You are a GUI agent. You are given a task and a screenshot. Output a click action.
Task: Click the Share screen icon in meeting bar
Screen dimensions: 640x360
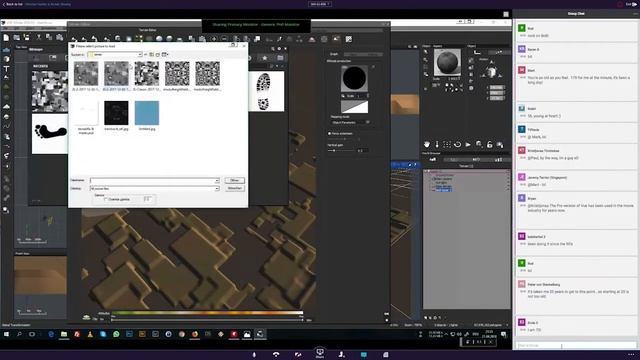tap(320, 353)
